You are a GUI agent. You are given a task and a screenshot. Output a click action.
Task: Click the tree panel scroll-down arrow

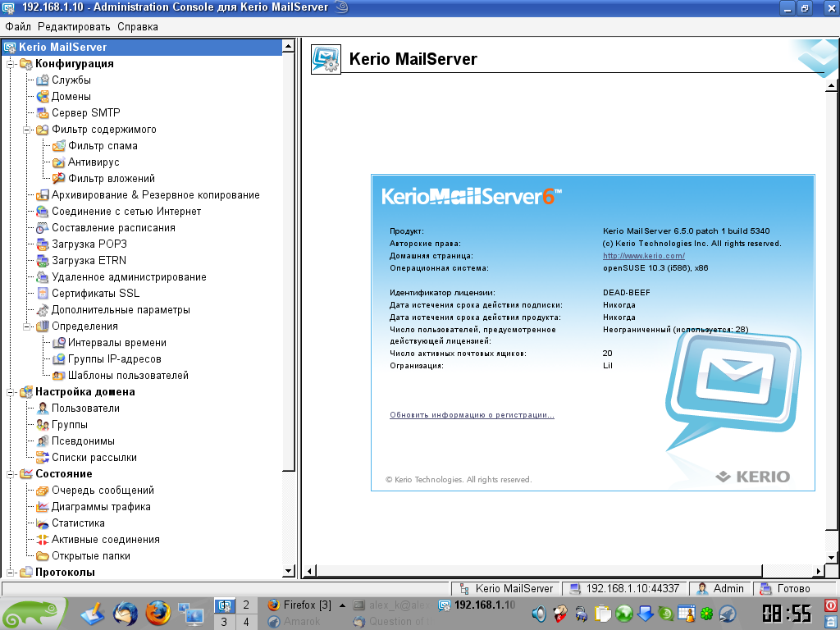(x=288, y=571)
